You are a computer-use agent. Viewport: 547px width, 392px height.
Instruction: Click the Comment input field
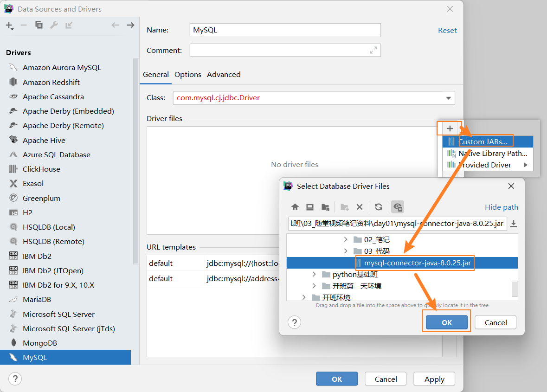pyautogui.click(x=285, y=50)
